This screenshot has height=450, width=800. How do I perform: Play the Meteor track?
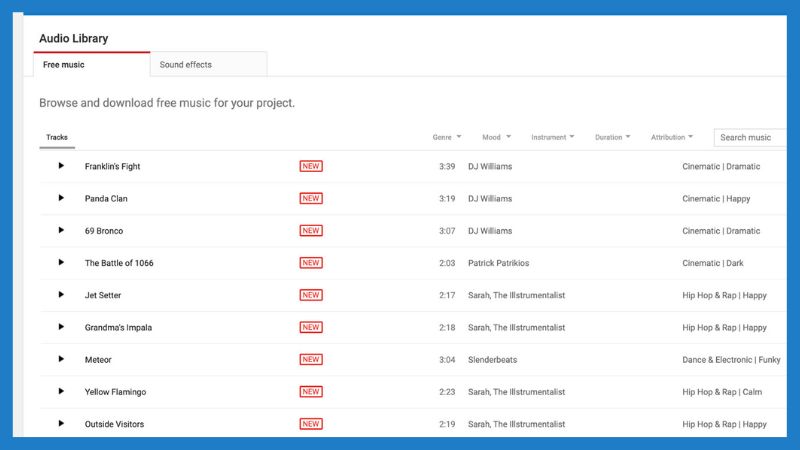coord(61,359)
